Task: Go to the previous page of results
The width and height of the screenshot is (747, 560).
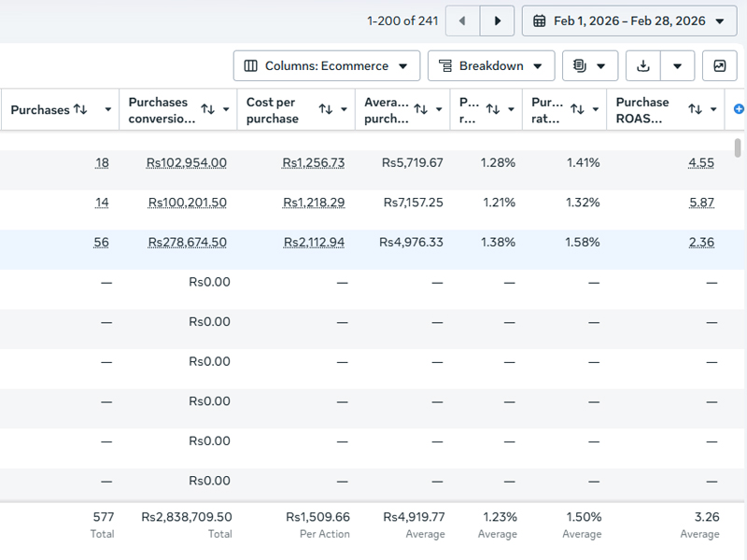Action: (462, 21)
